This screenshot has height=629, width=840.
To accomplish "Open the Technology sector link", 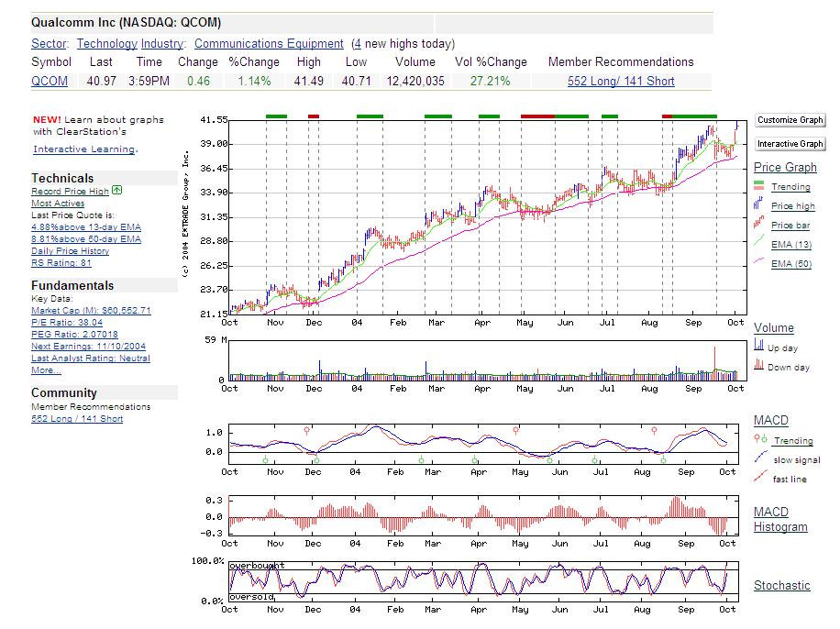I will tap(106, 43).
